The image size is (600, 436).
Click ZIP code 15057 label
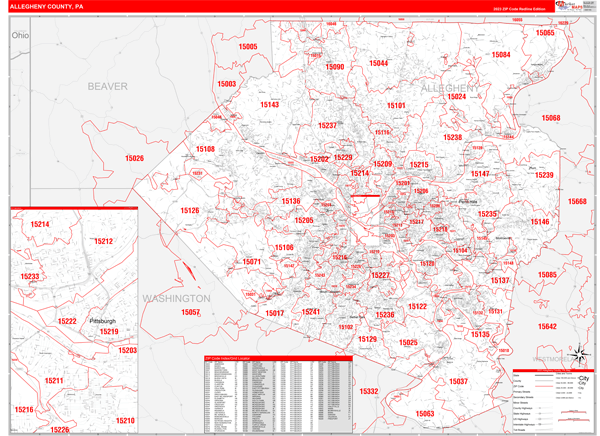click(x=190, y=312)
